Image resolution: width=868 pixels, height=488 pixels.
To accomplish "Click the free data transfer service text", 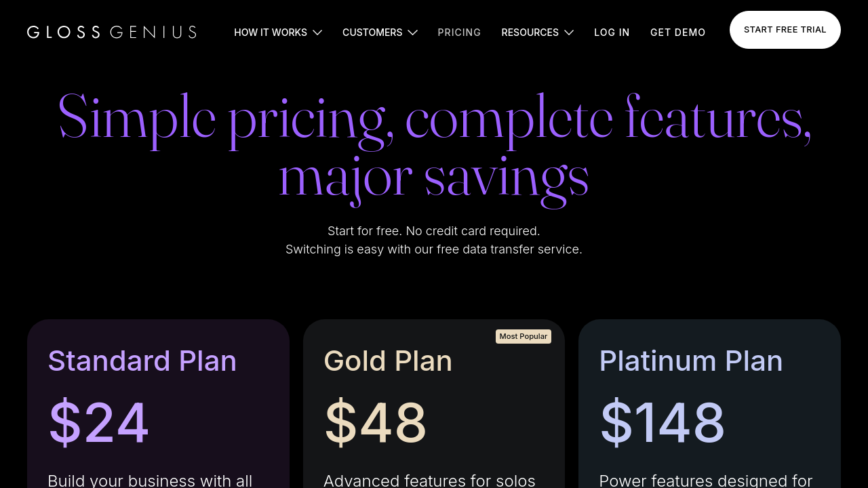I will point(509,249).
